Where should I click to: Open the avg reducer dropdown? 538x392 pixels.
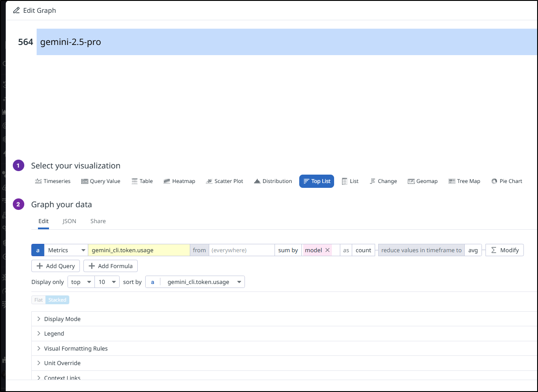coord(473,250)
